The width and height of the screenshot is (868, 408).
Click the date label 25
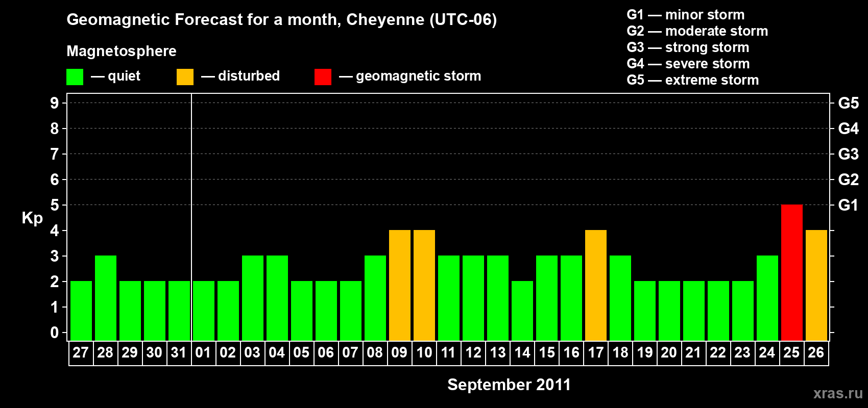pos(791,352)
